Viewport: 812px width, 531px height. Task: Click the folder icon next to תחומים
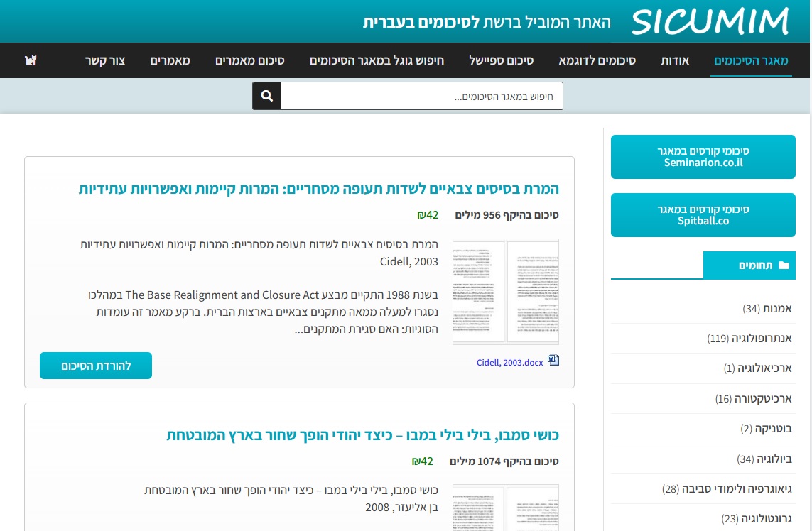[784, 265]
